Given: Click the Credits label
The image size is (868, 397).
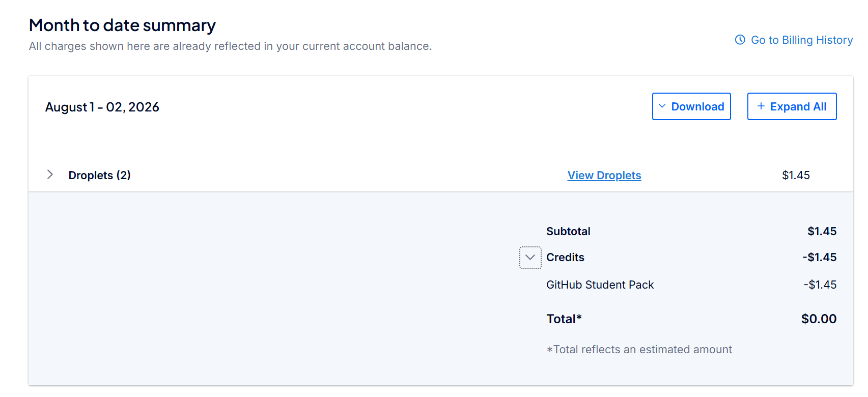Looking at the screenshot, I should coord(565,257).
